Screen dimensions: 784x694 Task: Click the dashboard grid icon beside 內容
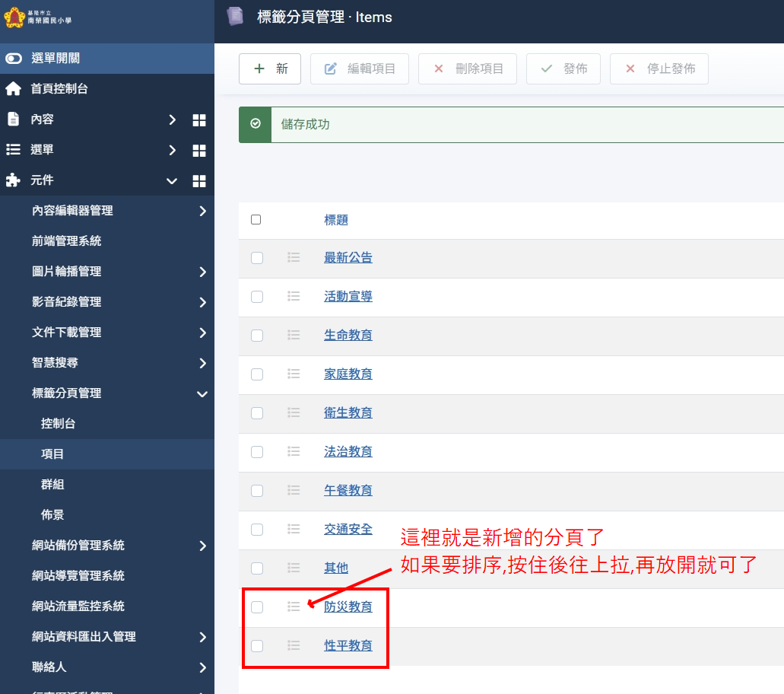click(x=199, y=120)
